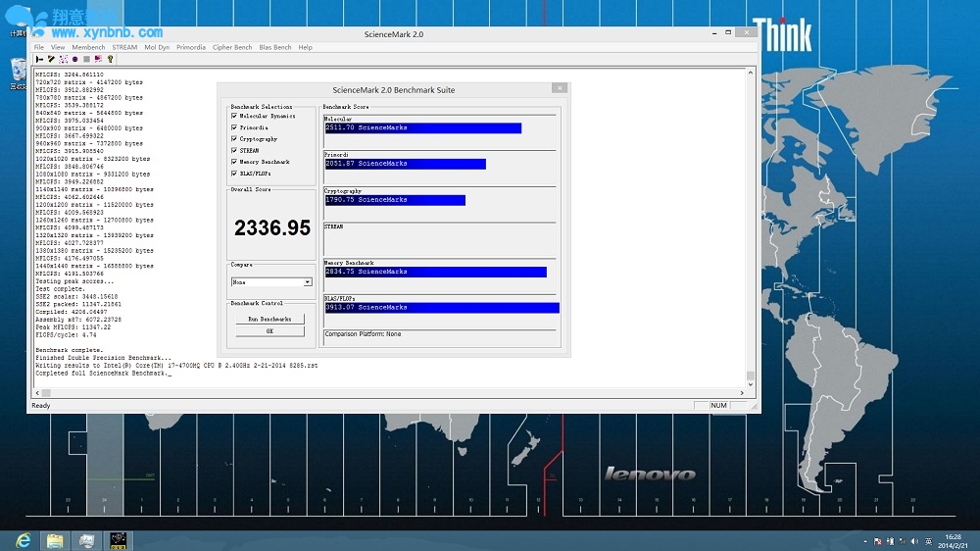The image size is (980, 551).
Task: Select the ScienceMark taskbar icon
Action: (119, 540)
